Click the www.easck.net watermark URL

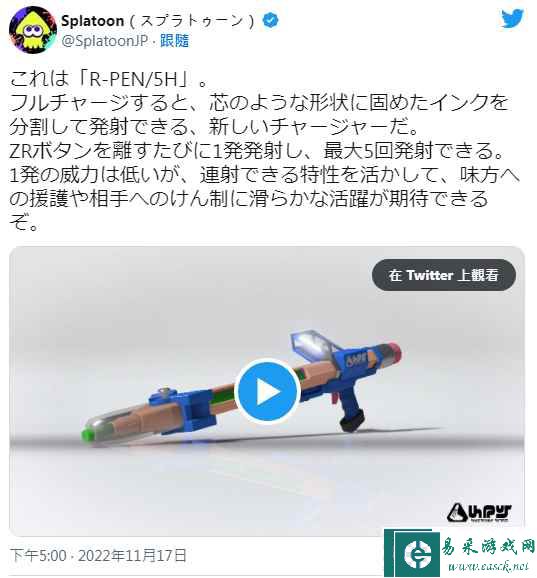pos(488,566)
